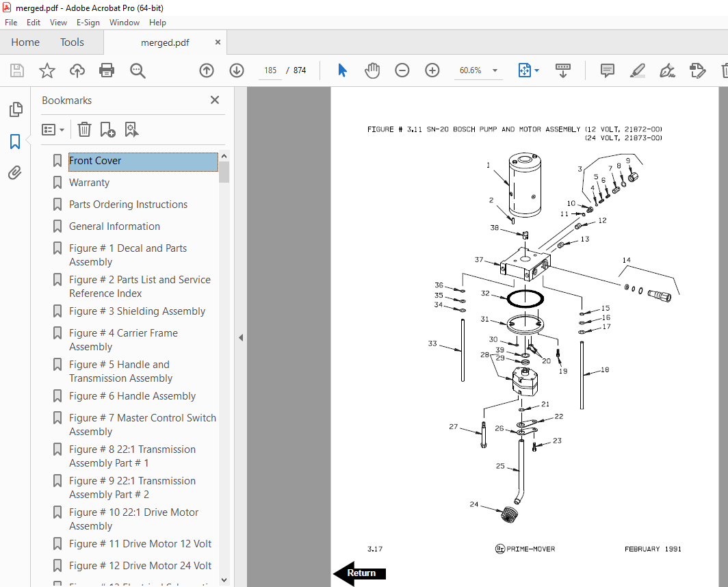Open Figure # 2 Parts List bookmark
This screenshot has height=587, width=728.
click(x=140, y=287)
